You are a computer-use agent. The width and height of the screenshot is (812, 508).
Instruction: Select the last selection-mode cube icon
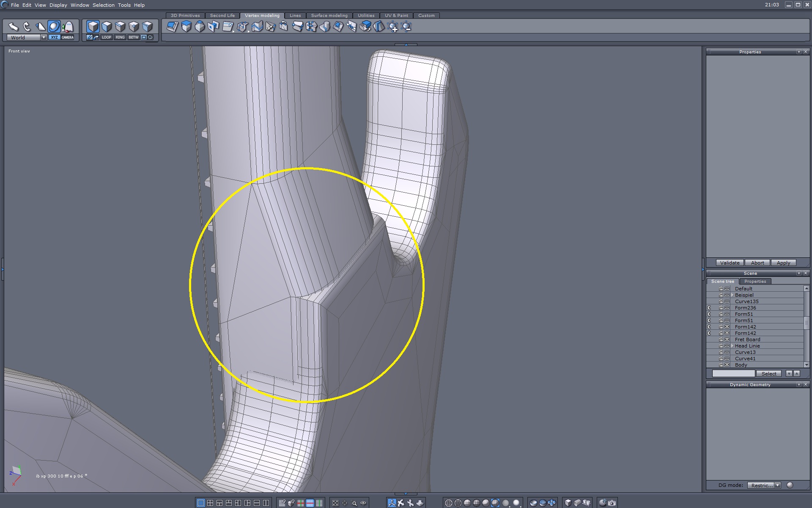[x=148, y=27]
